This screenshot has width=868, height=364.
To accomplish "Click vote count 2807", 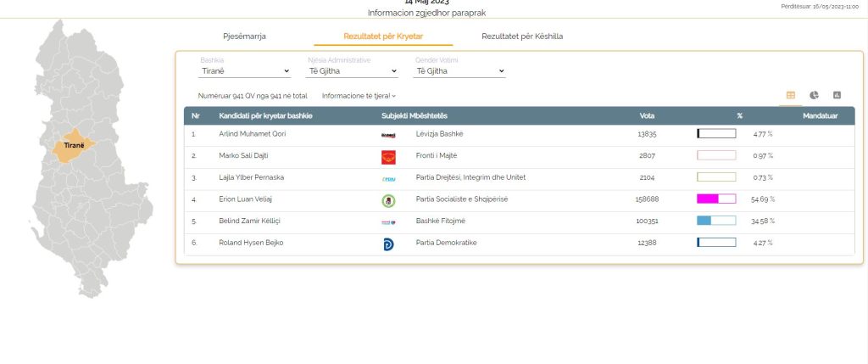I will (647, 155).
